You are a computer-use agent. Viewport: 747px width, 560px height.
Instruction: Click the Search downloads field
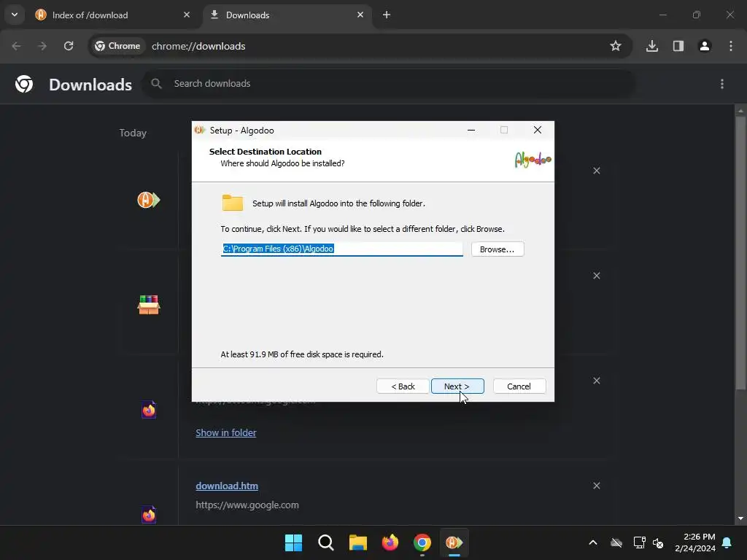[x=390, y=84]
